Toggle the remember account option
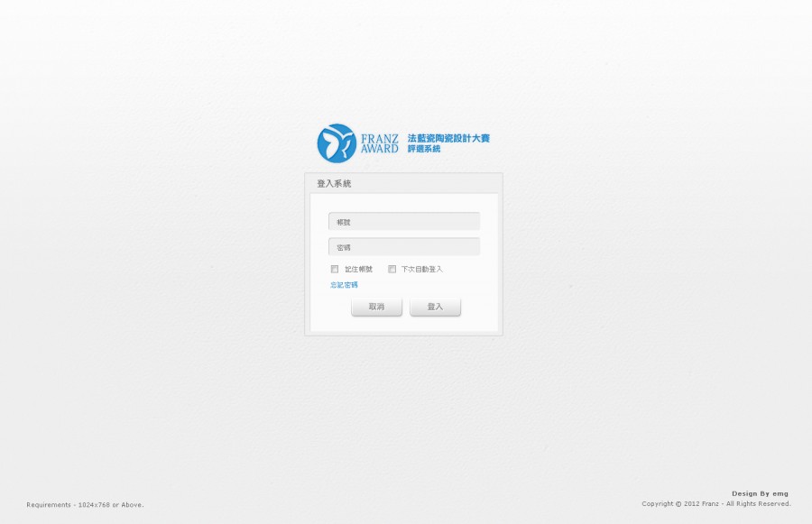Viewport: 812px width, 524px height. tap(335, 269)
